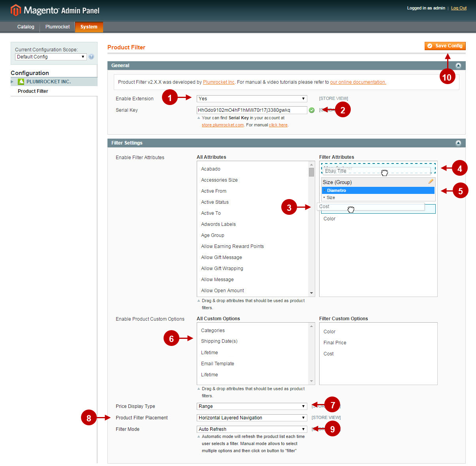476x466 pixels.
Task: Click the 'click here' manual link
Action: pyautogui.click(x=278, y=125)
